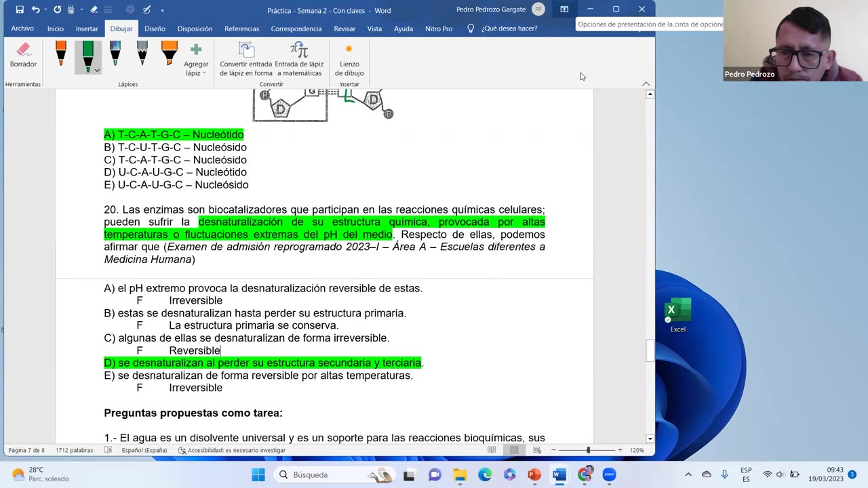Click zoom out minus button
Image resolution: width=868 pixels, height=488 pixels.
click(553, 450)
